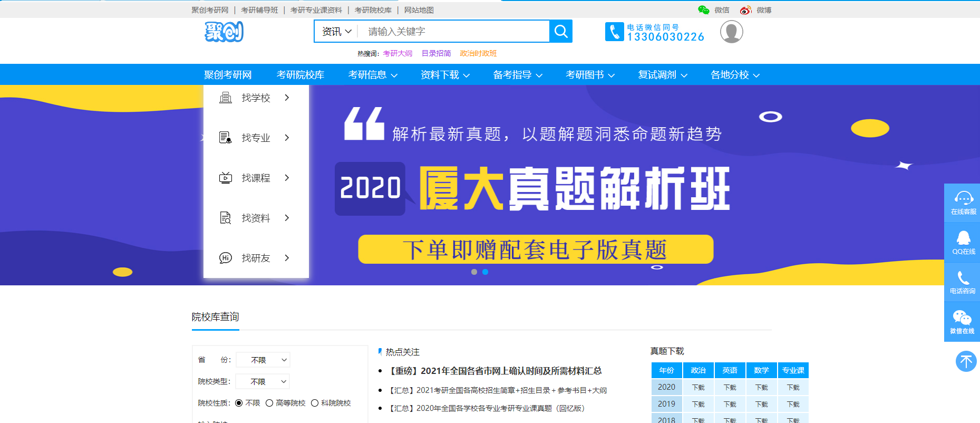Download 2020 政治 exam paper
The width and height of the screenshot is (980, 423).
[x=698, y=387]
